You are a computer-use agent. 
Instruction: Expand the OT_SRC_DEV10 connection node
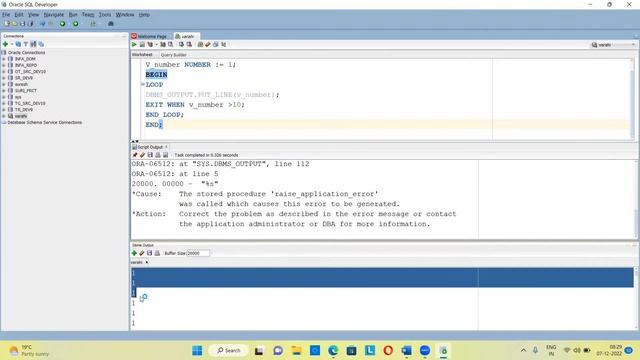tap(4, 71)
